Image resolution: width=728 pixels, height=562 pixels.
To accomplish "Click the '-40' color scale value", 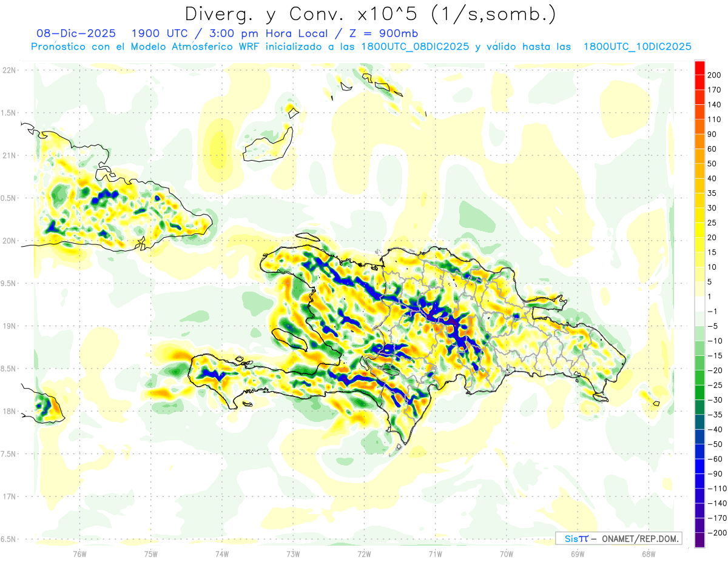I will click(714, 429).
